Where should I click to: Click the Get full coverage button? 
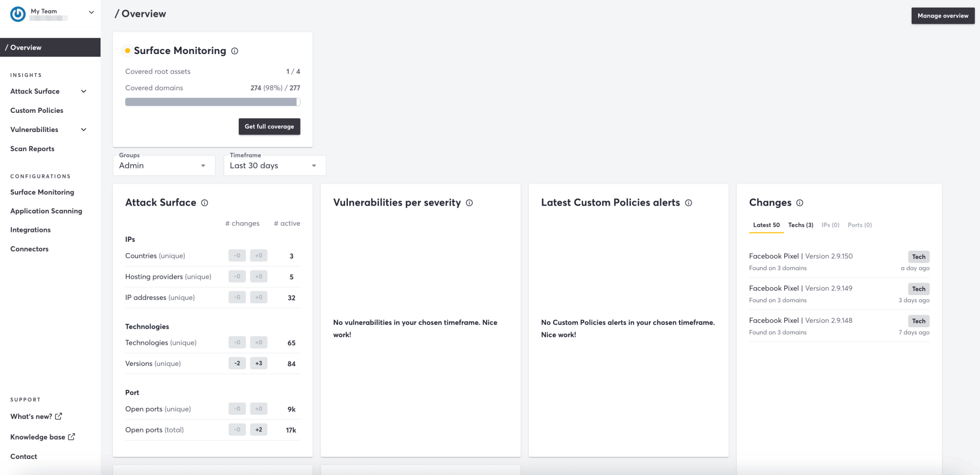click(269, 127)
